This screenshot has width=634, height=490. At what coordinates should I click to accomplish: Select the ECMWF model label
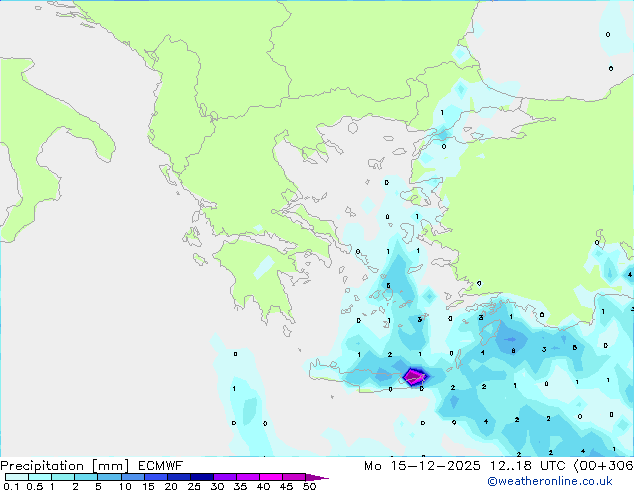coord(161,465)
